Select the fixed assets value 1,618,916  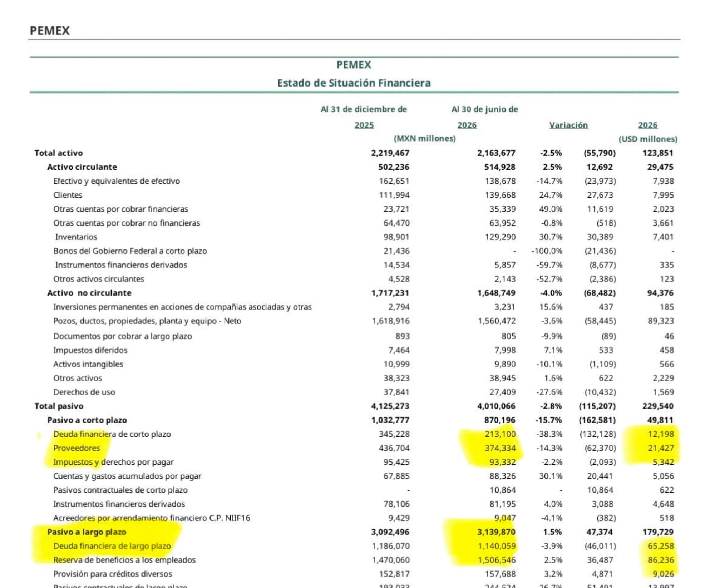click(x=391, y=321)
